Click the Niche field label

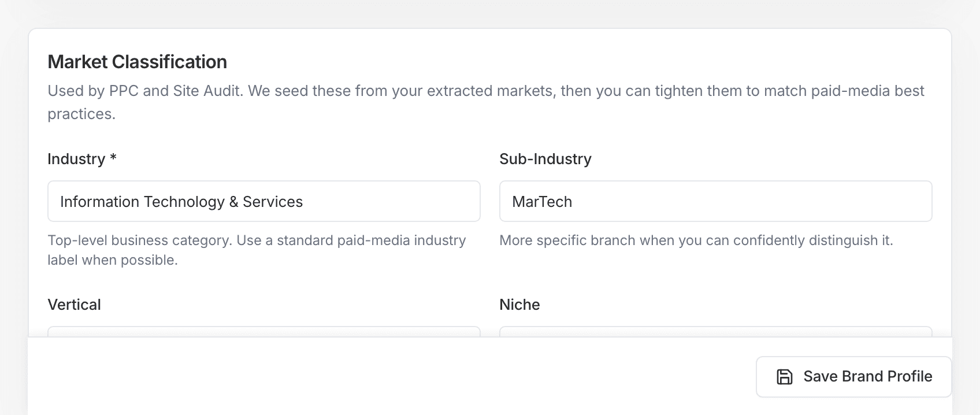click(x=519, y=305)
